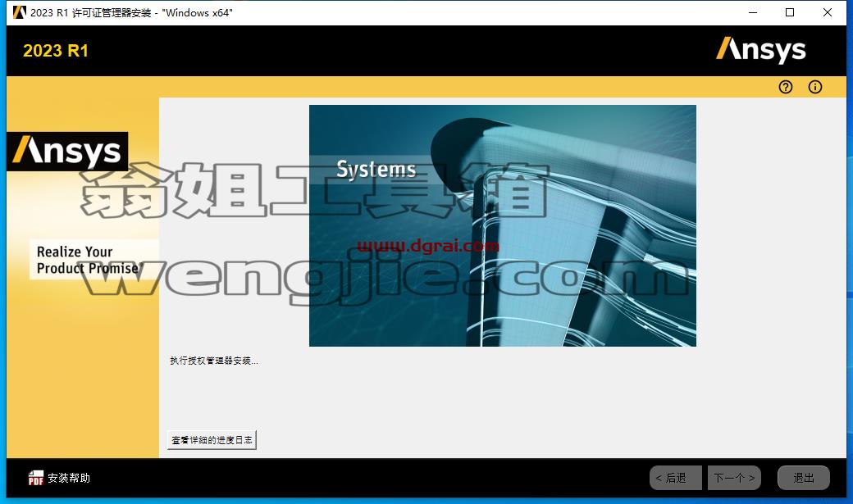The width and height of the screenshot is (853, 504).
Task: Close the installer window
Action: coord(828,12)
